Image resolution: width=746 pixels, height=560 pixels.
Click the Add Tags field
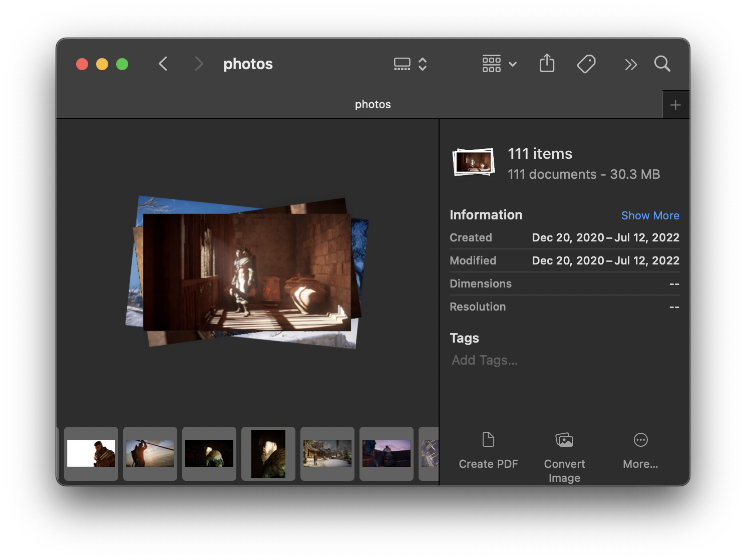click(485, 360)
